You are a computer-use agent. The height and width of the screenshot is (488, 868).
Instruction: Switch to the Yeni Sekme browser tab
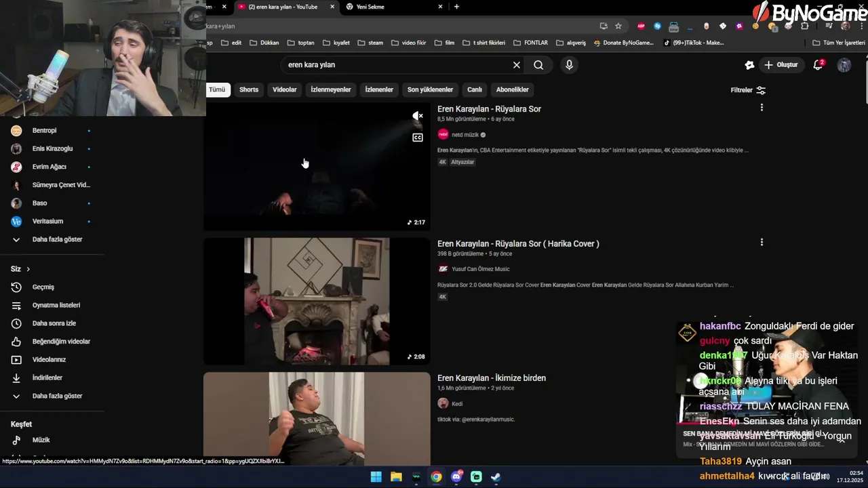point(393,7)
